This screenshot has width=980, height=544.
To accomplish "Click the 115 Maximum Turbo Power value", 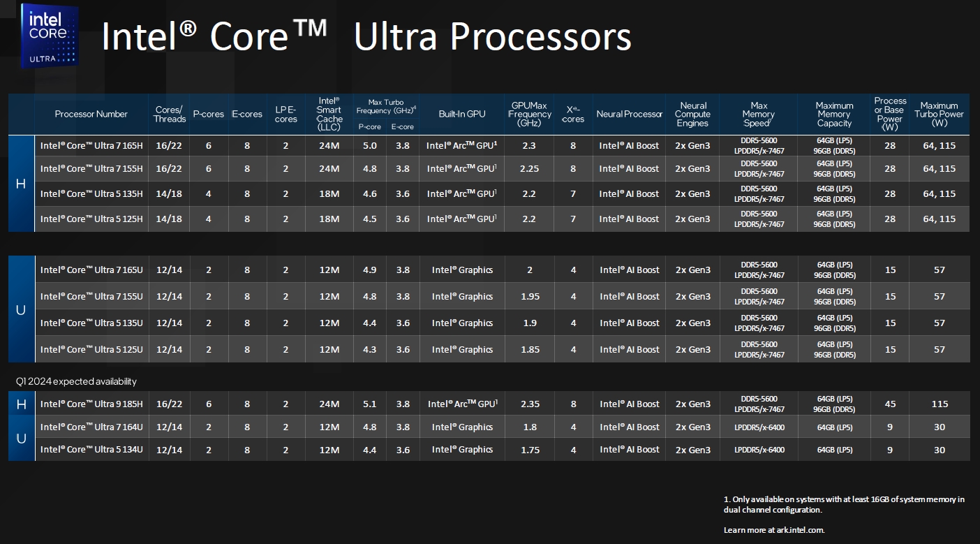I will [940, 404].
